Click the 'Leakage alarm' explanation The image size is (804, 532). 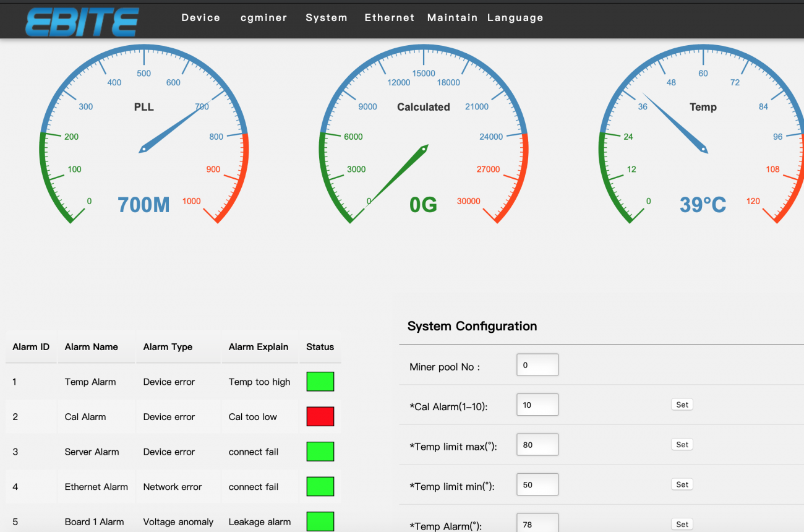click(x=260, y=522)
